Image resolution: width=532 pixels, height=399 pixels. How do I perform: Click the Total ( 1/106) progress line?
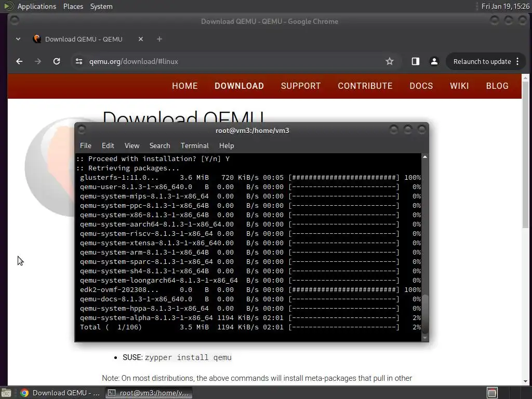250,327
